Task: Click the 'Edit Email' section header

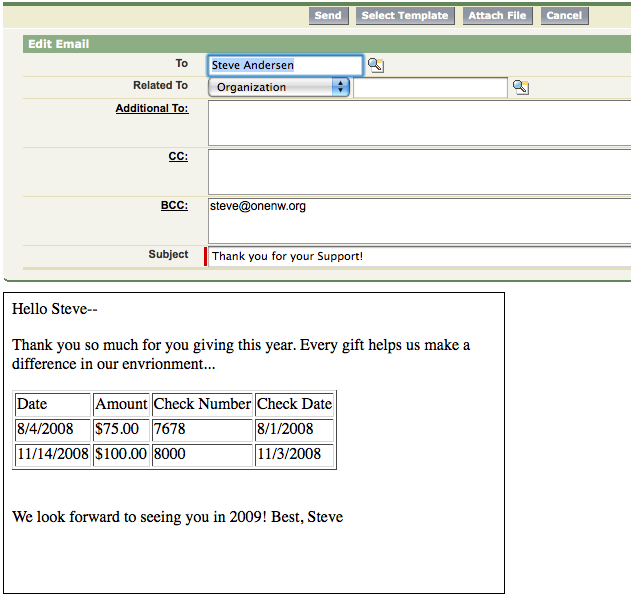Action: point(327,44)
